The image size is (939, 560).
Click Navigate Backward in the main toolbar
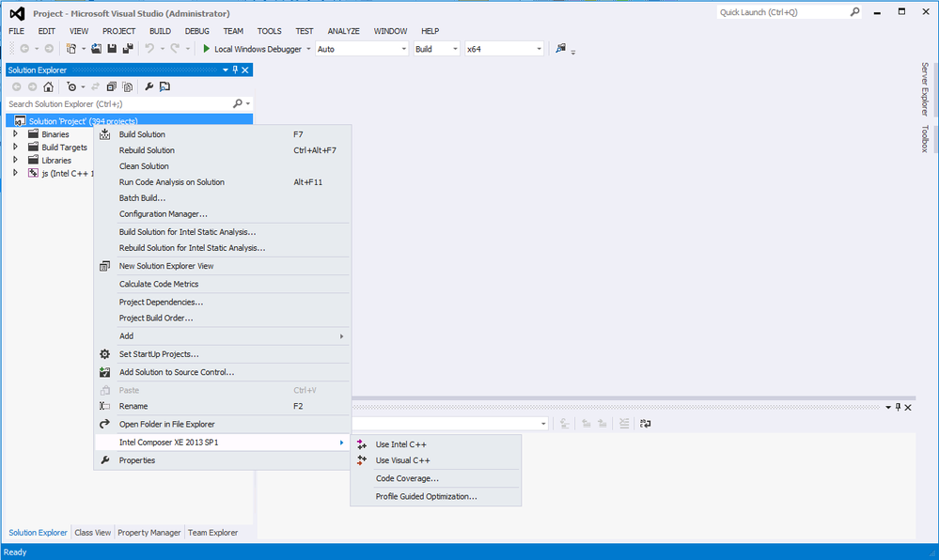24,49
